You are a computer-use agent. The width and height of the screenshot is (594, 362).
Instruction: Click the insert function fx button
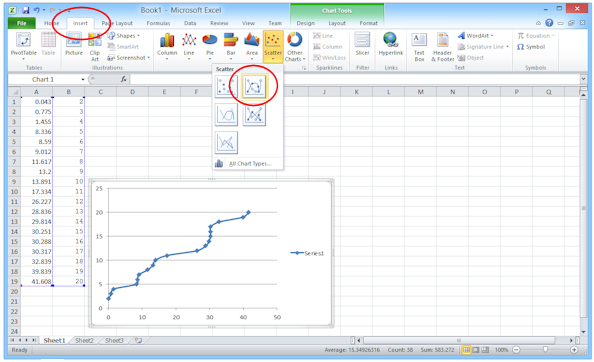(123, 79)
